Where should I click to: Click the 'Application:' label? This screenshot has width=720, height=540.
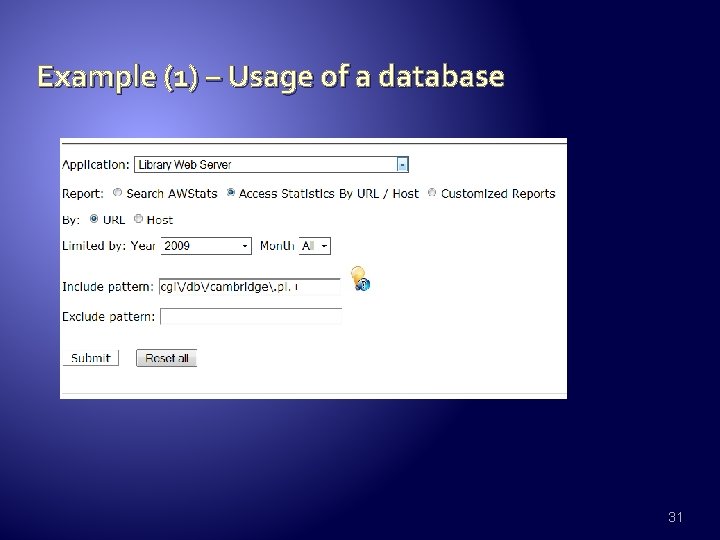tap(96, 164)
